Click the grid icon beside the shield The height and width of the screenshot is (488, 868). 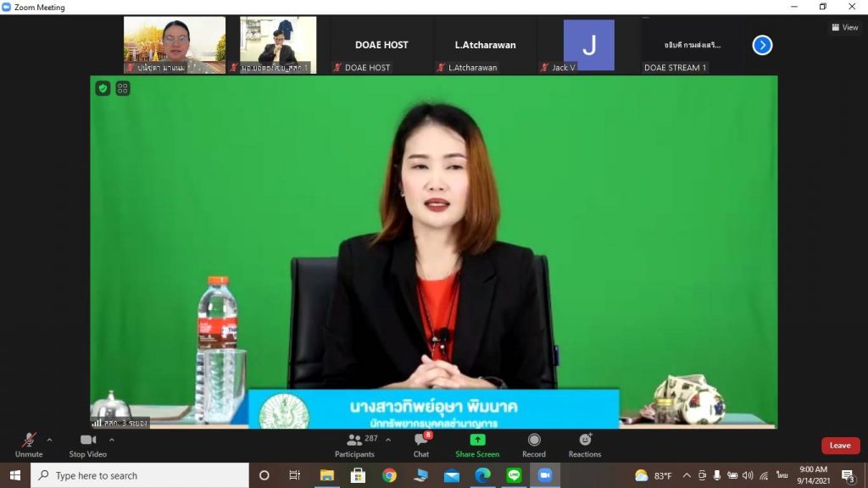click(x=123, y=88)
